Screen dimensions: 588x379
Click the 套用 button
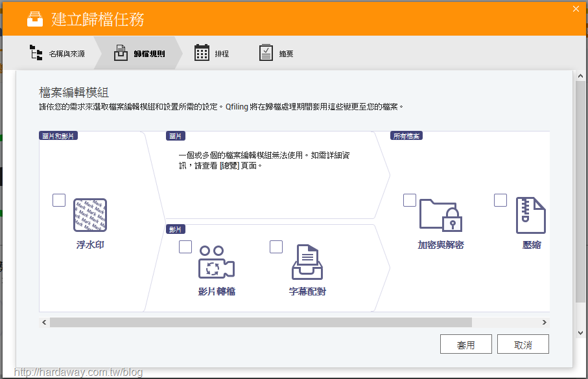[465, 344]
